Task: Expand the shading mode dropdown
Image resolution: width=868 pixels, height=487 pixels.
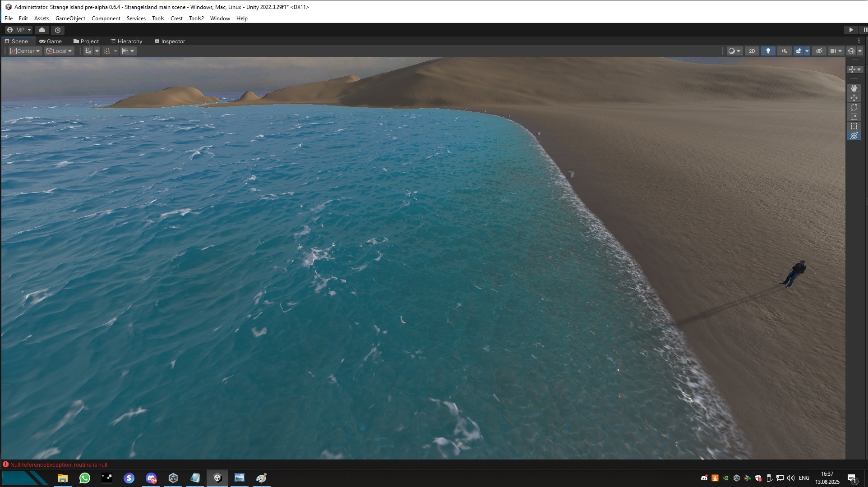Action: (739, 51)
